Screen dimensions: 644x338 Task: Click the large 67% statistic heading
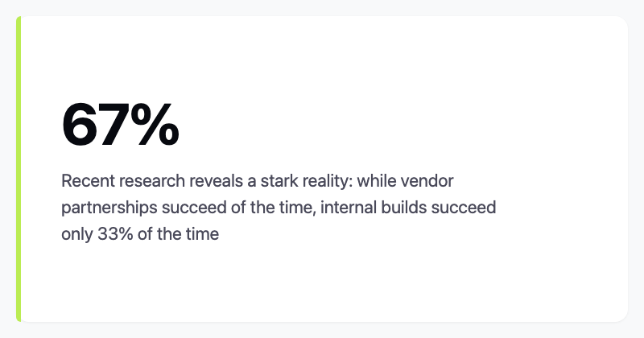pos(120,125)
